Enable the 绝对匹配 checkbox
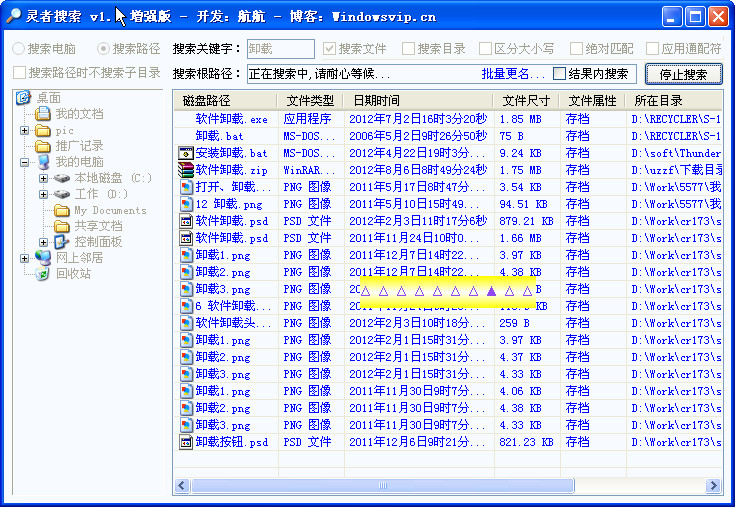This screenshot has width=735, height=507. (576, 48)
